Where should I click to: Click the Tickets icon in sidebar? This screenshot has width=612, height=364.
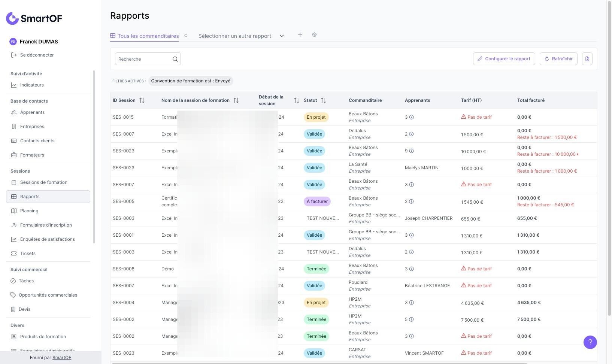click(14, 254)
